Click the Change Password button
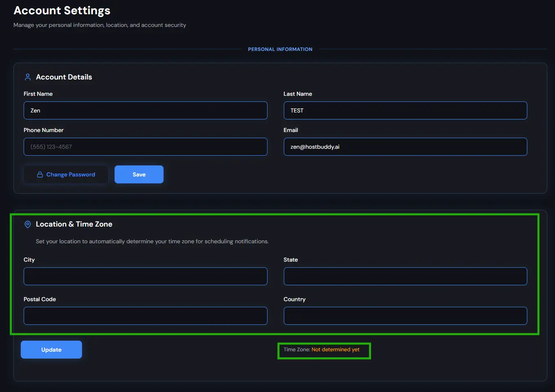The height and width of the screenshot is (392, 555). pyautogui.click(x=66, y=174)
